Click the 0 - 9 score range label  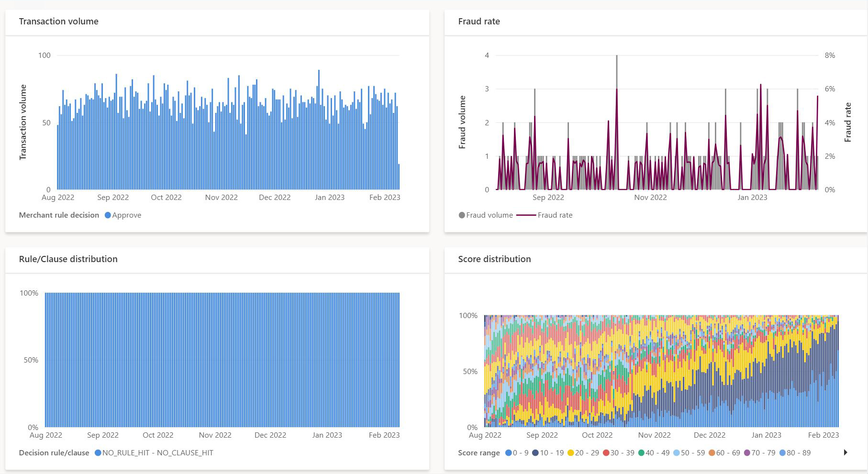(521, 453)
